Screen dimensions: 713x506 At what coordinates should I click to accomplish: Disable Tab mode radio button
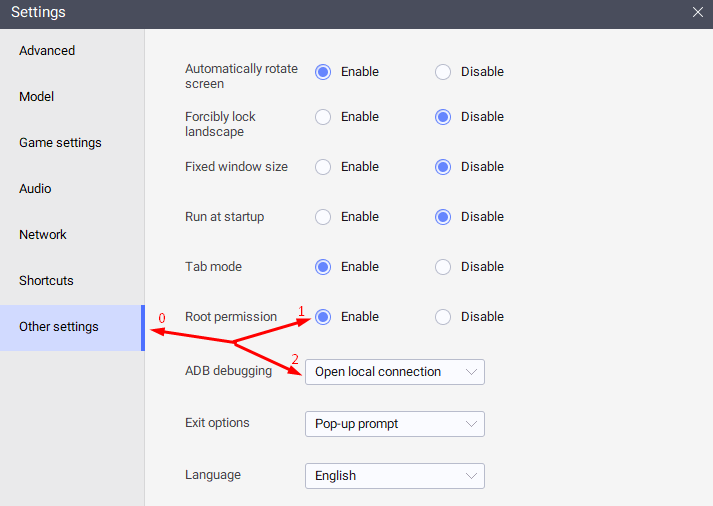(x=443, y=267)
